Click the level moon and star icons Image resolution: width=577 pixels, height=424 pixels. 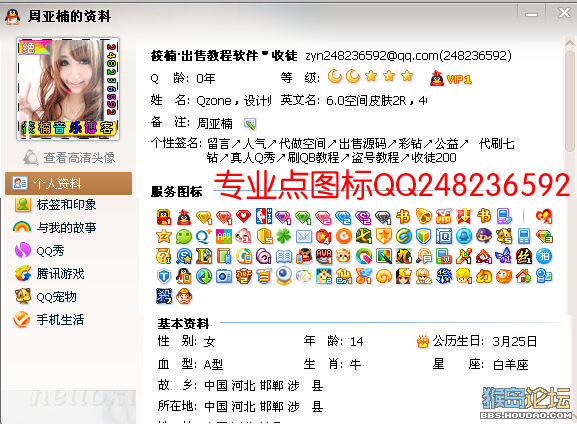pyautogui.click(x=371, y=76)
